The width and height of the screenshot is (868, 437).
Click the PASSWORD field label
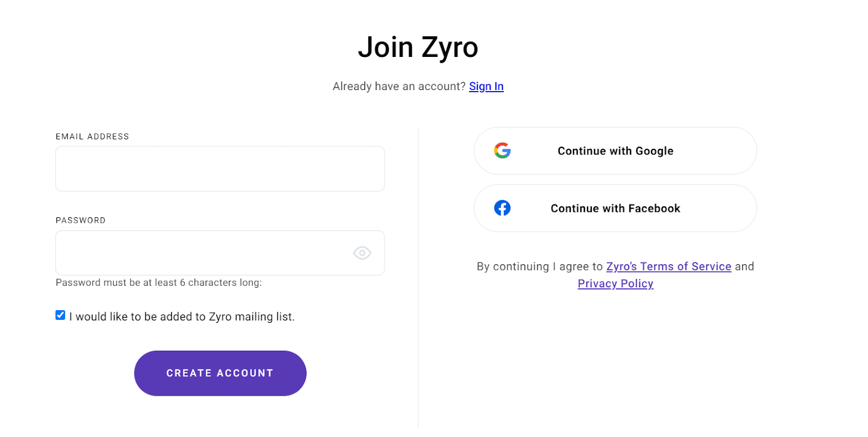point(80,221)
